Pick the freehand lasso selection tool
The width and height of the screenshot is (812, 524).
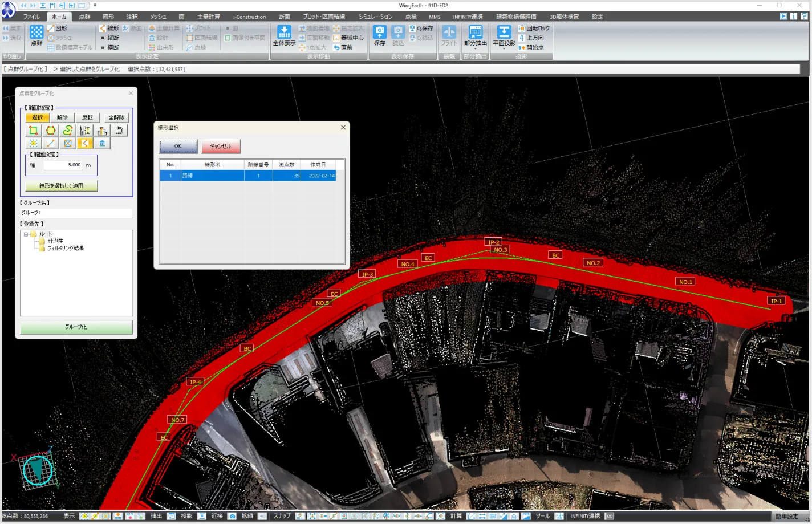click(x=68, y=131)
